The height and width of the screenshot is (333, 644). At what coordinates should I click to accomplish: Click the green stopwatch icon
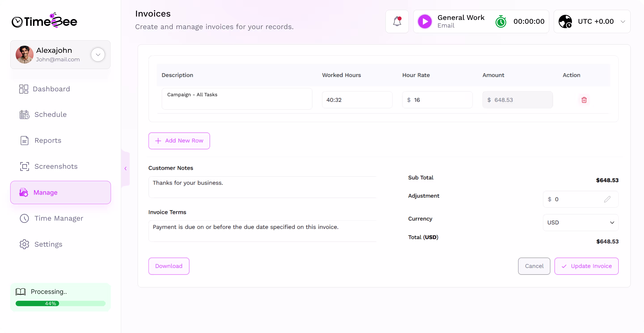tap(501, 21)
